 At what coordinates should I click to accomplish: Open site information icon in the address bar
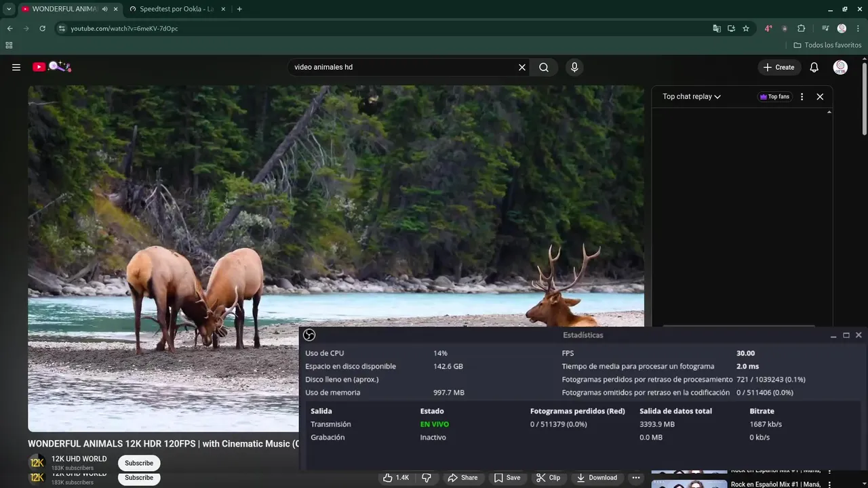(62, 28)
